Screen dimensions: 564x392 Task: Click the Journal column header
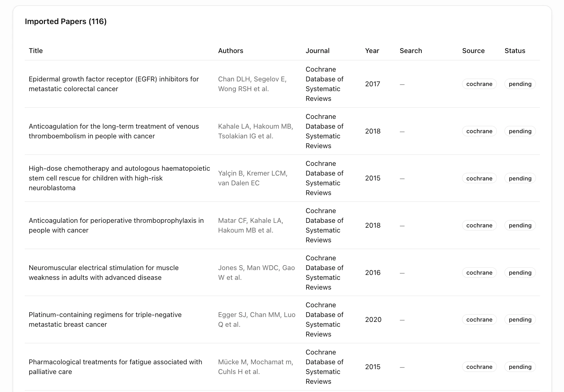pos(318,51)
